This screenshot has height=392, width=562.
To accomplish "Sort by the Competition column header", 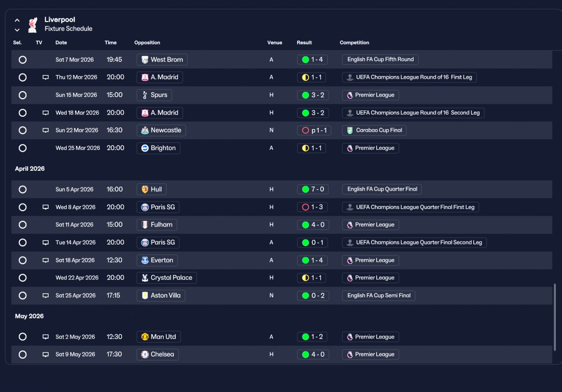I will click(x=354, y=43).
